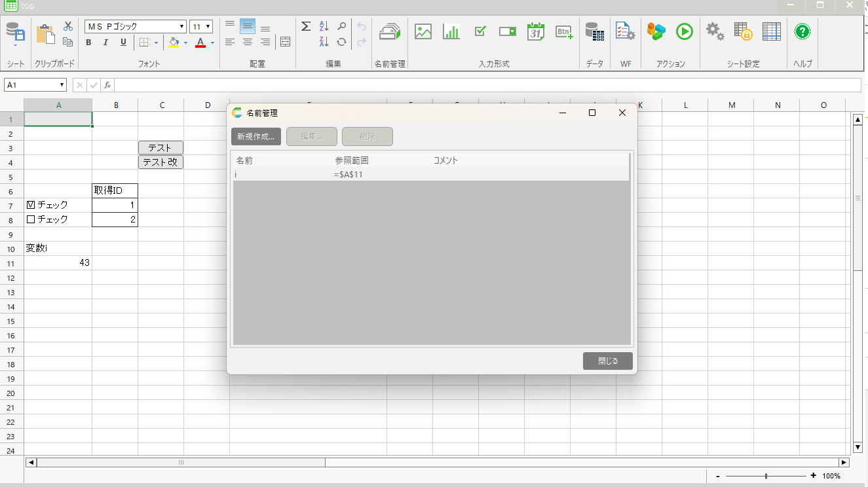Screen dimensions: 868x487
Task: Click the green play action icon
Action: pos(685,31)
